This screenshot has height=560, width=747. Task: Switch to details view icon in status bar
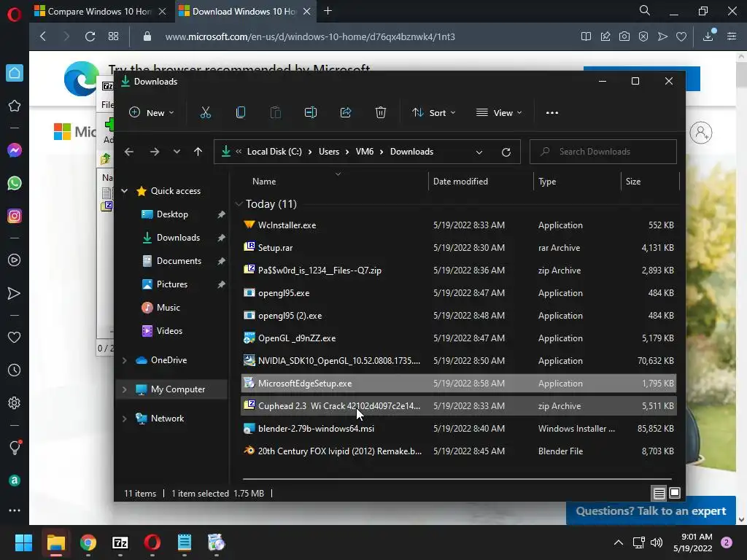click(659, 494)
